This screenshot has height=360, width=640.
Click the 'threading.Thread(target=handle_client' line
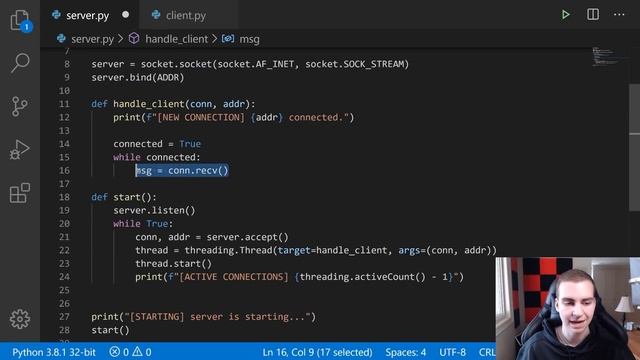316,250
